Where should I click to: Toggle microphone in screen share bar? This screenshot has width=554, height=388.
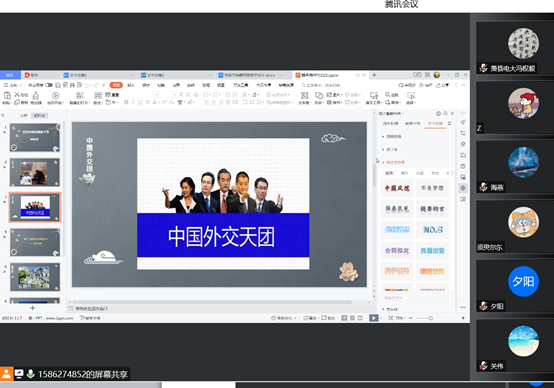coord(30,374)
